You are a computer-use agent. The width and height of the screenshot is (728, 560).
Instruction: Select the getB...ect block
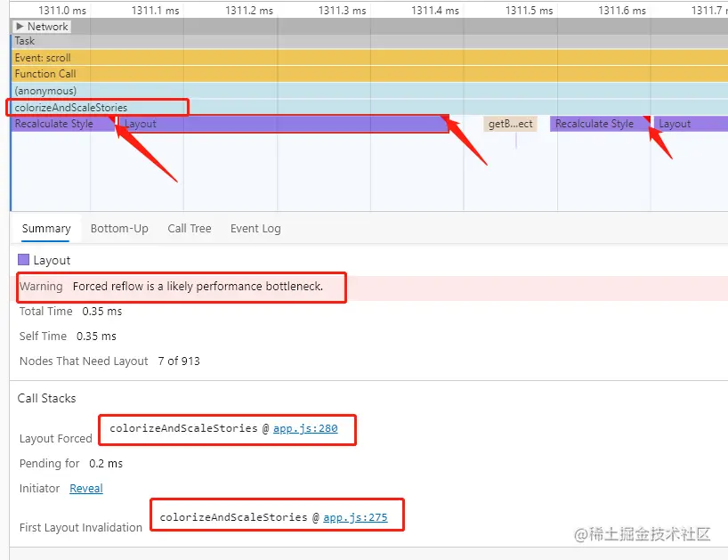[x=510, y=124]
